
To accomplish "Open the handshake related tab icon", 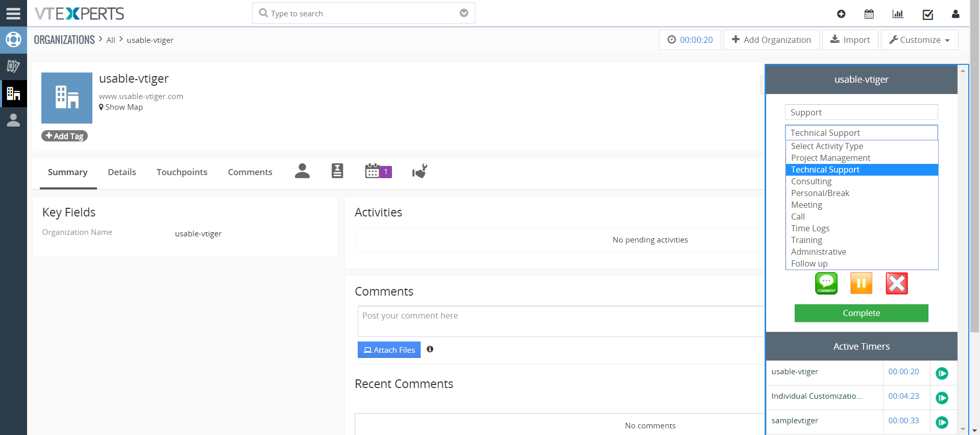I will [x=420, y=171].
